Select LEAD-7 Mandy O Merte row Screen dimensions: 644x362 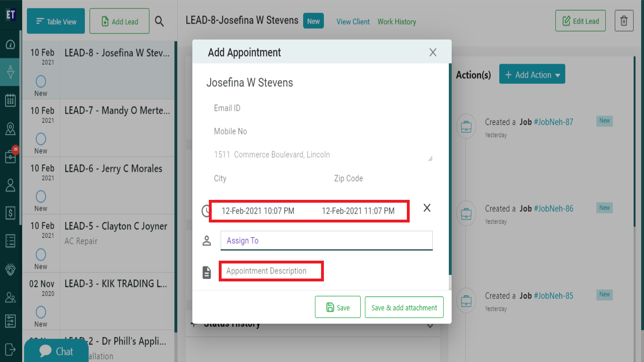99,128
